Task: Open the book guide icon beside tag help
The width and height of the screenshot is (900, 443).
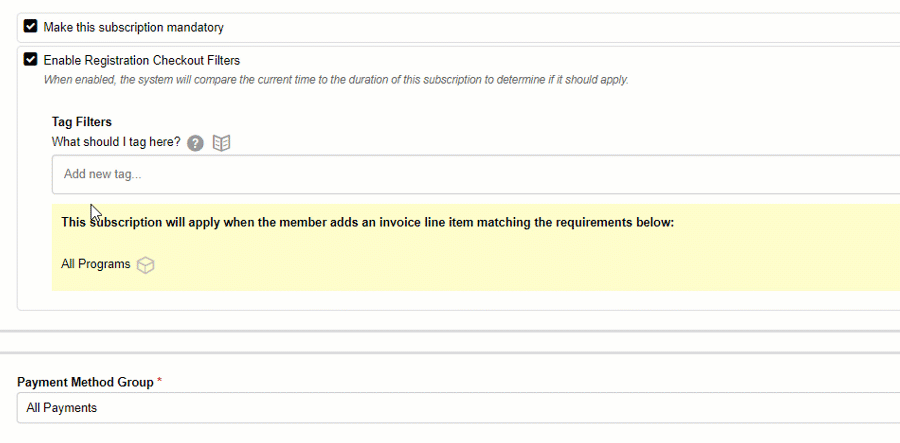Action: pyautogui.click(x=222, y=143)
